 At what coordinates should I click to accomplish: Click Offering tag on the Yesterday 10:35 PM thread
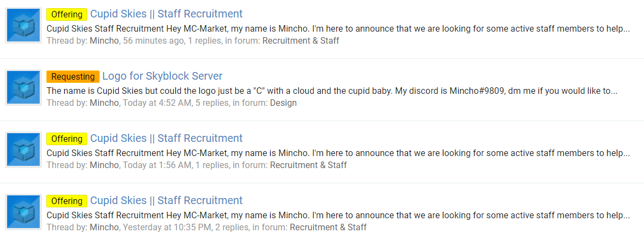[66, 201]
